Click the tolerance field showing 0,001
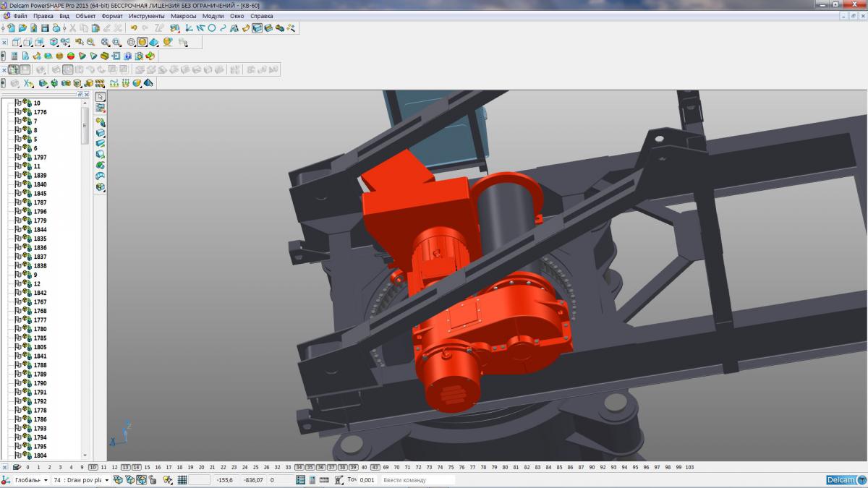The width and height of the screenshot is (868, 488). coord(367,480)
